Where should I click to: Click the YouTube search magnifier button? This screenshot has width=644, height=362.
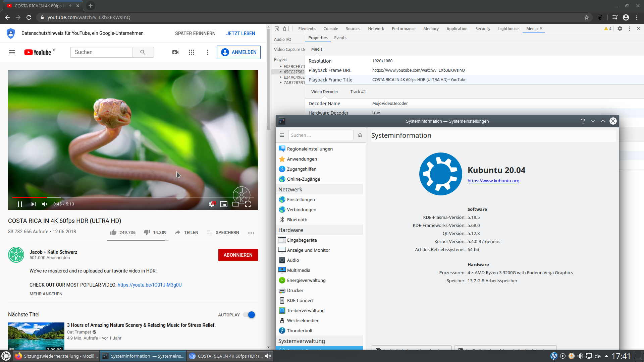point(143,52)
